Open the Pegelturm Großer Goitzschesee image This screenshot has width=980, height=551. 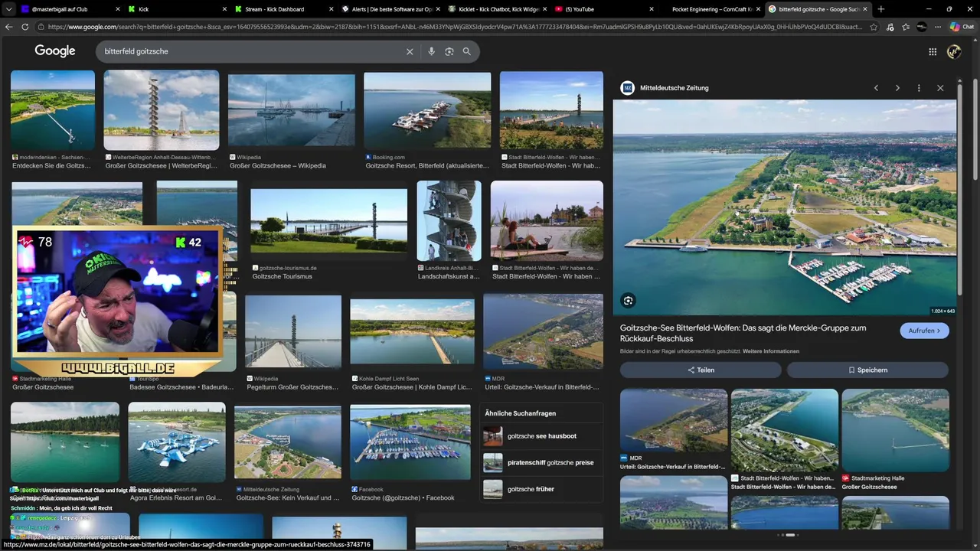coord(293,331)
